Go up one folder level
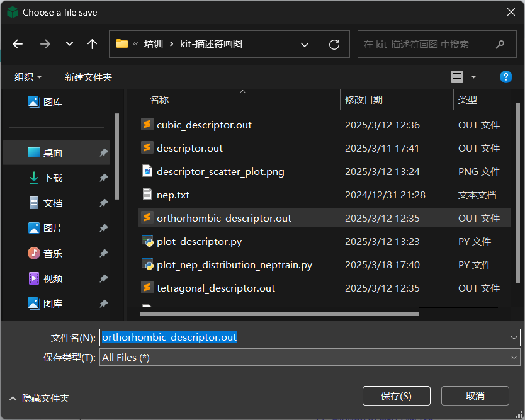Screen dimensions: 525x420 pyautogui.click(x=92, y=44)
